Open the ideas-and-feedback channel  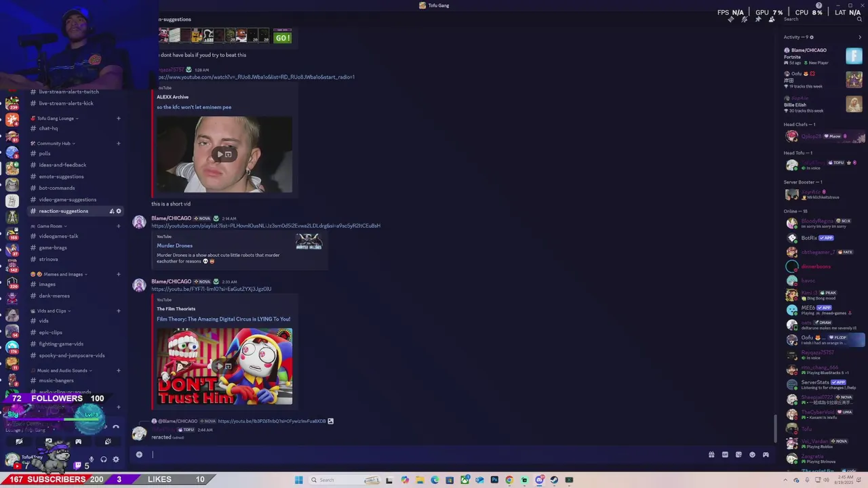coord(62,165)
